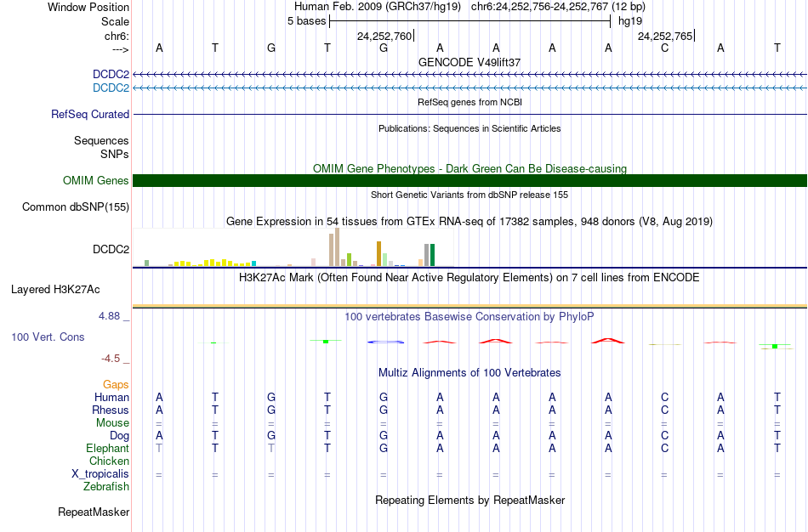The width and height of the screenshot is (808, 532).
Task: Click the C base in the Human row
Action: click(665, 397)
